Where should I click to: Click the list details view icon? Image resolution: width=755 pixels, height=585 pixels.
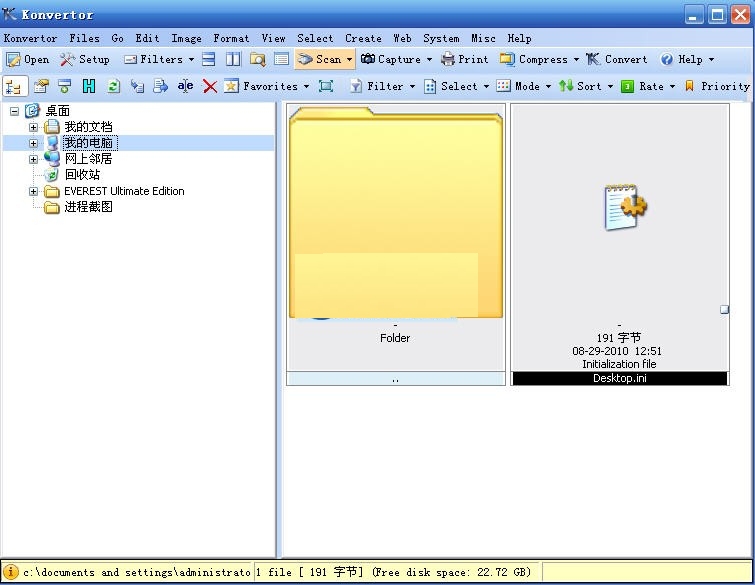281,59
